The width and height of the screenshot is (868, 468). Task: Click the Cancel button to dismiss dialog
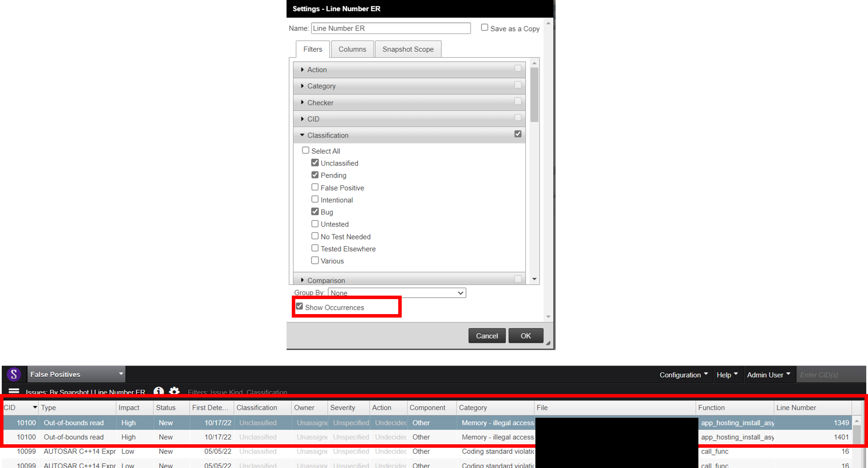pos(487,335)
